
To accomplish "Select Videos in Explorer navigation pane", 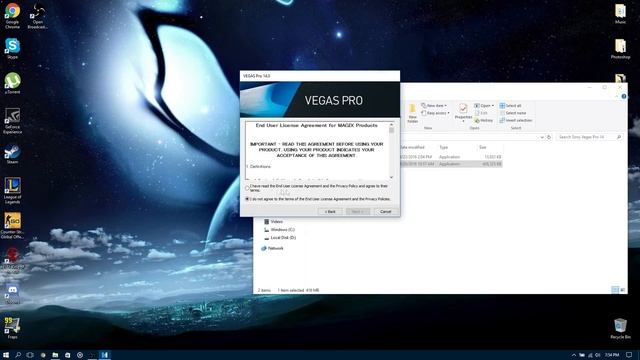I will coord(276,222).
